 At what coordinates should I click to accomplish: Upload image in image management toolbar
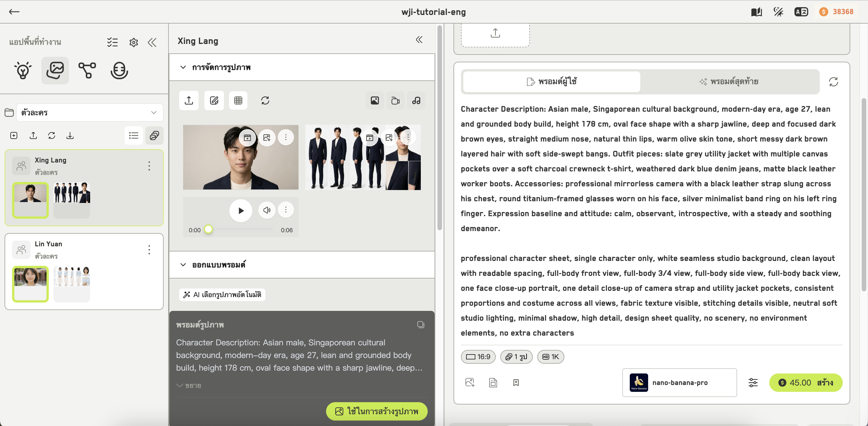coord(189,100)
